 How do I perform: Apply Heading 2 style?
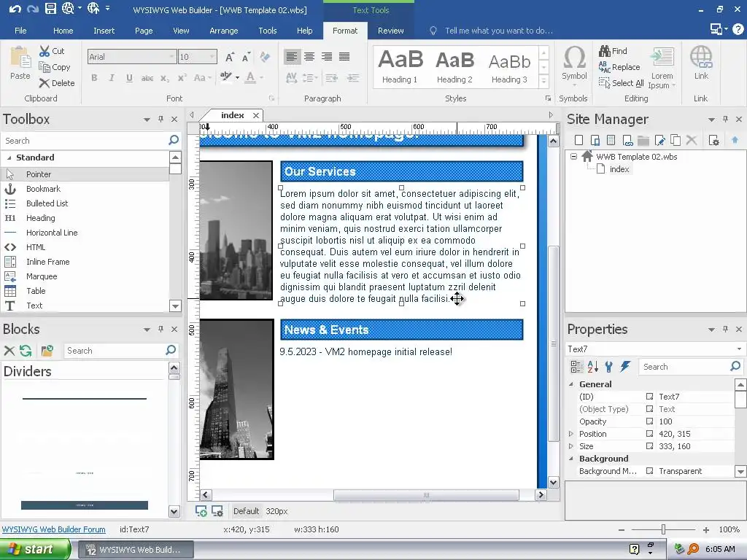click(455, 66)
